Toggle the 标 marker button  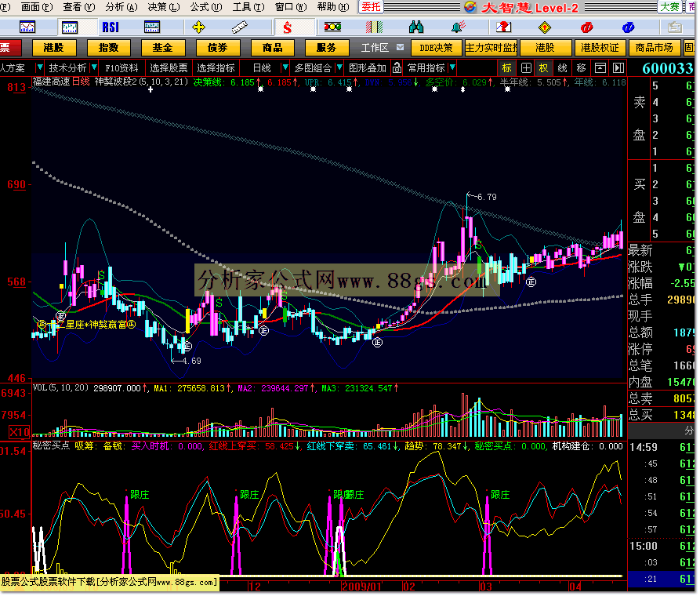506,68
